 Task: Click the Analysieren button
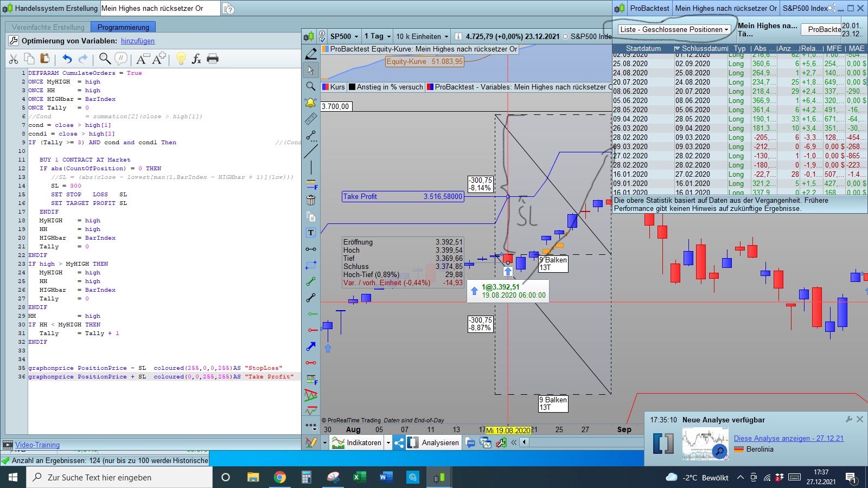[x=433, y=442]
